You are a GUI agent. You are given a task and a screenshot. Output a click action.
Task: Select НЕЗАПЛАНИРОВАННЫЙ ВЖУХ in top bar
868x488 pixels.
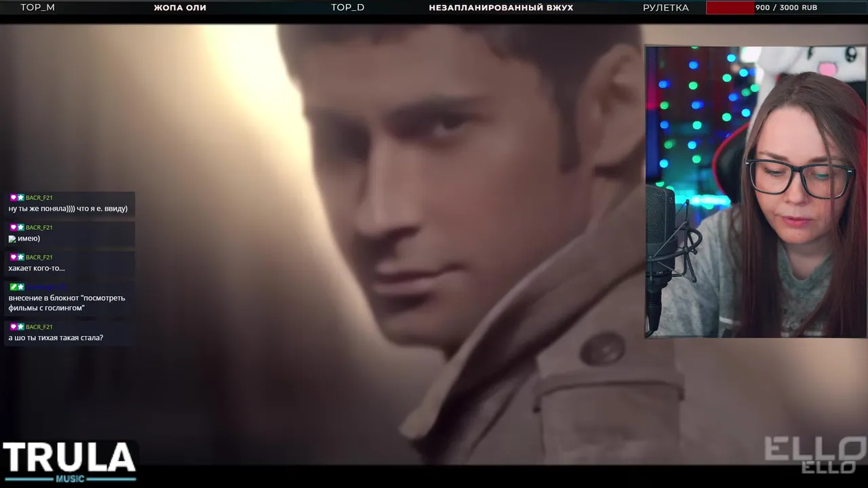[x=501, y=7]
